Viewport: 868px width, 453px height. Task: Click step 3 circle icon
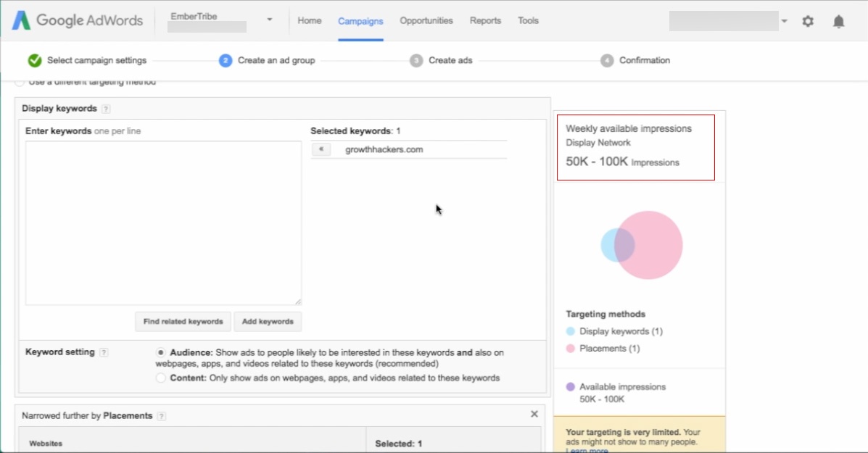(x=416, y=60)
